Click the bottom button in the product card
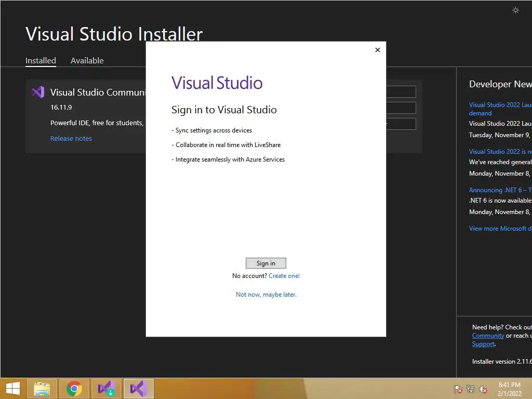The height and width of the screenshot is (399, 532). coord(401,124)
